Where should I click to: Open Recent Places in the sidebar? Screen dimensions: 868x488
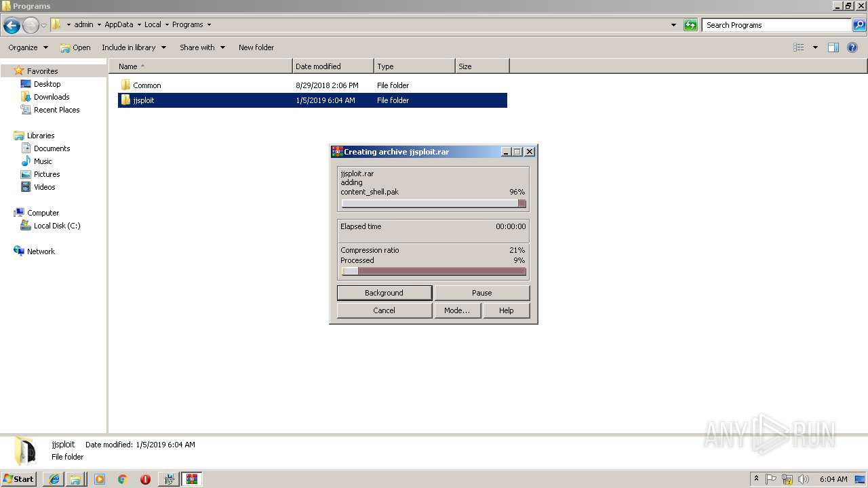coord(56,110)
